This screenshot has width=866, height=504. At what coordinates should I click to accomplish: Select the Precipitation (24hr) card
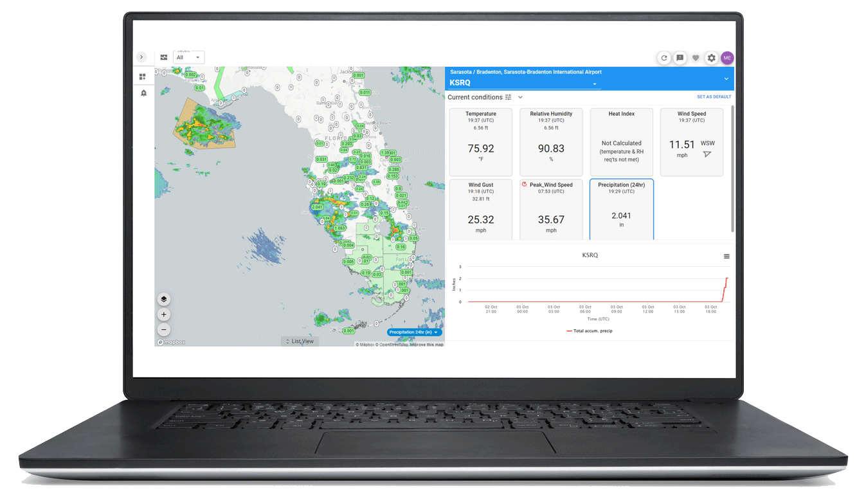(x=622, y=210)
